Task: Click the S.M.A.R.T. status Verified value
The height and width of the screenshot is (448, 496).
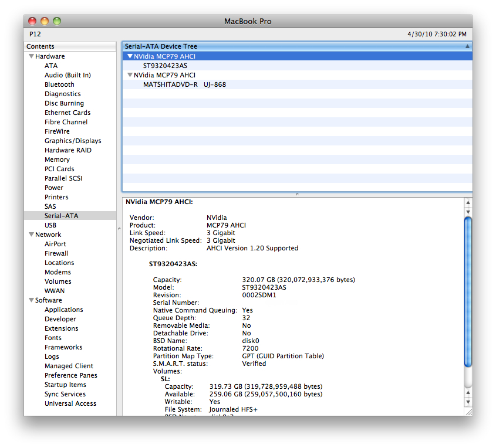Action: pyautogui.click(x=254, y=364)
